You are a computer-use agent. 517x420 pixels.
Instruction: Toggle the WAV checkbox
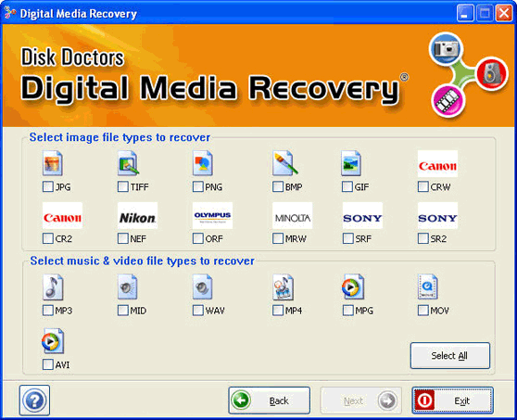198,311
